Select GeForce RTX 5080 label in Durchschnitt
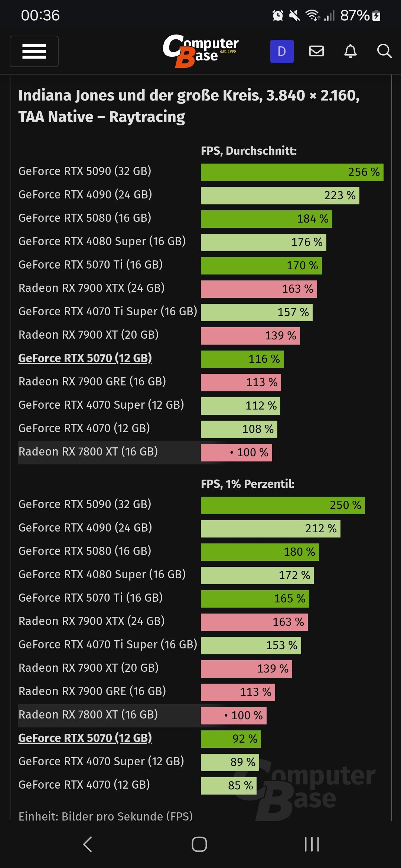401x868 pixels. [x=85, y=218]
